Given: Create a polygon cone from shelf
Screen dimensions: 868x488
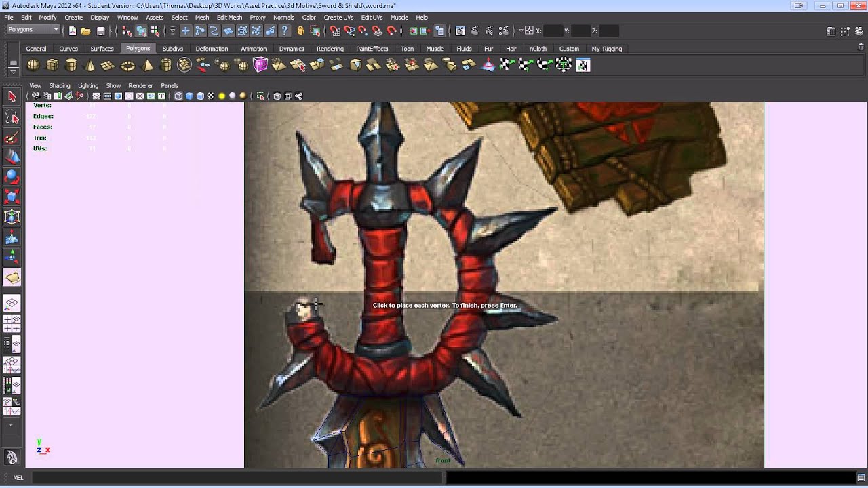Looking at the screenshot, I should click(x=90, y=65).
